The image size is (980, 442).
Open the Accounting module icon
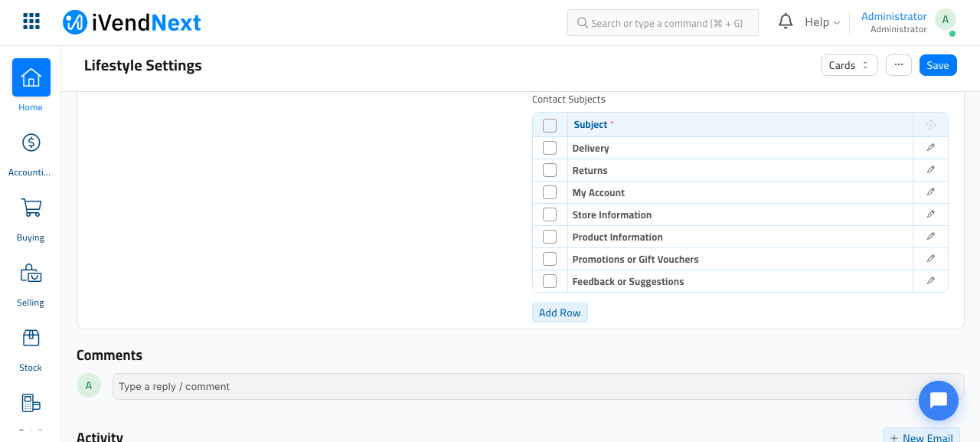pyautogui.click(x=31, y=142)
